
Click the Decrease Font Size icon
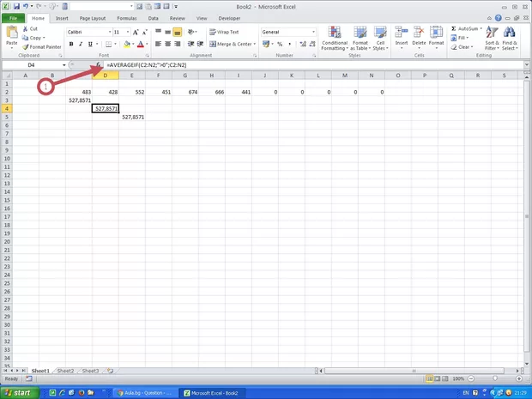144,33
